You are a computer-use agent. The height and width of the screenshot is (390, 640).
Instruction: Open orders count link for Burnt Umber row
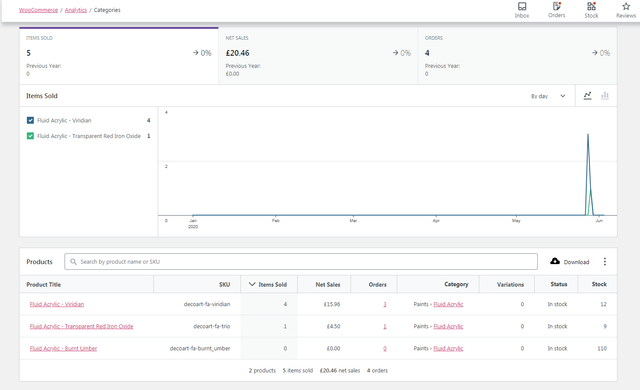click(x=385, y=348)
